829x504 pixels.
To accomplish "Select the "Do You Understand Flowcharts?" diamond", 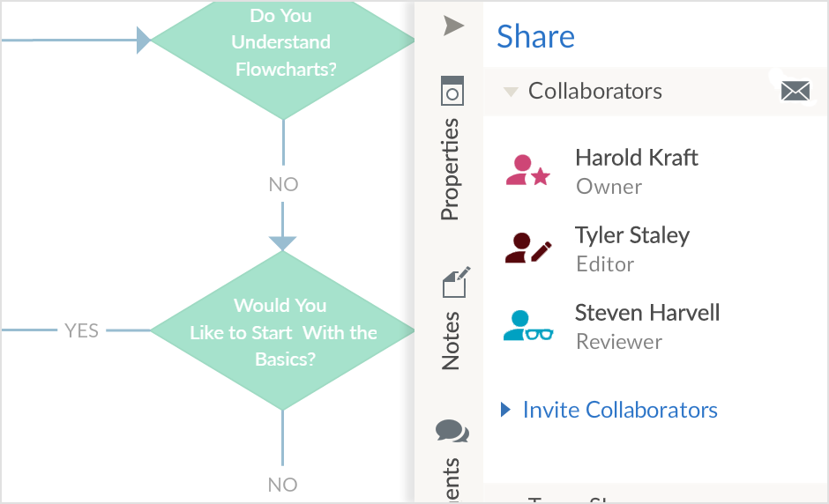I will 283,41.
